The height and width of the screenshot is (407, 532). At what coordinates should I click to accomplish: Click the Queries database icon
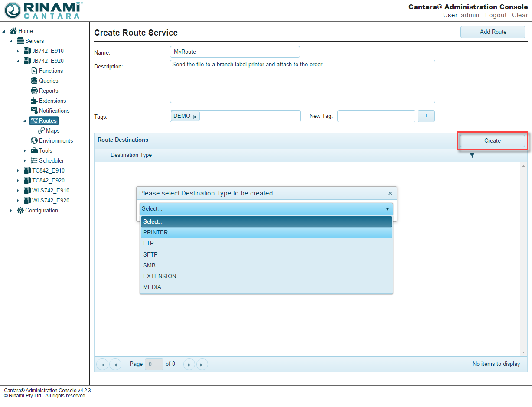click(34, 81)
